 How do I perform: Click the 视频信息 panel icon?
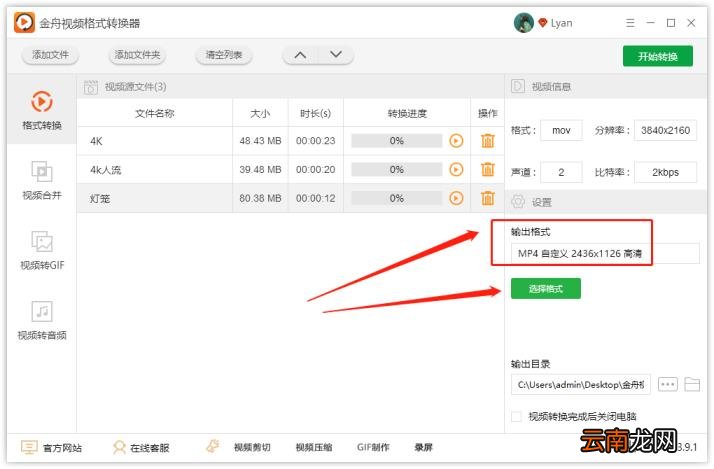518,86
